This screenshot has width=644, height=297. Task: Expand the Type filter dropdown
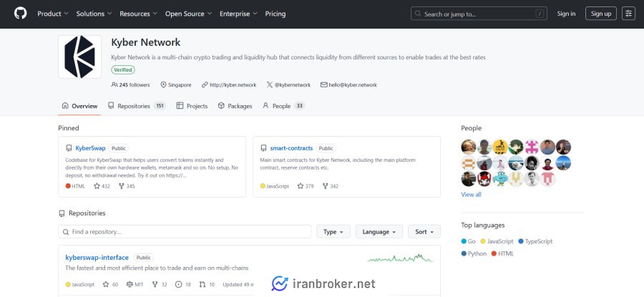pos(333,232)
